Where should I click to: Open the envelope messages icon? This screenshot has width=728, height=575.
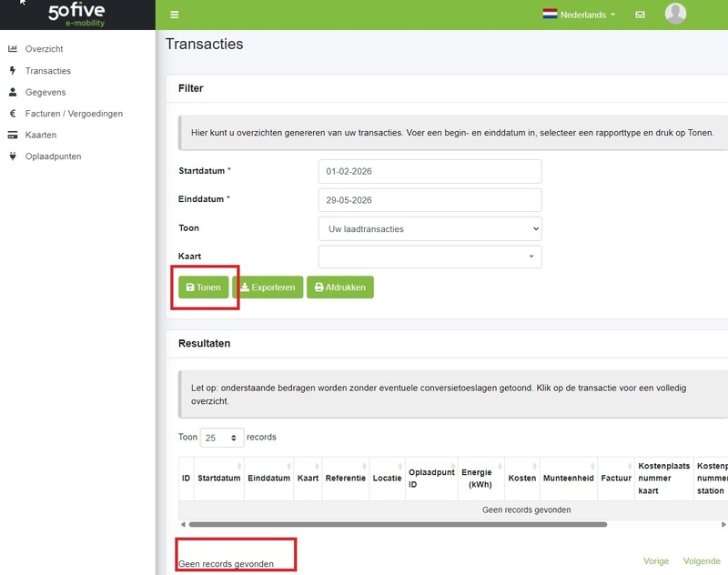(x=640, y=15)
